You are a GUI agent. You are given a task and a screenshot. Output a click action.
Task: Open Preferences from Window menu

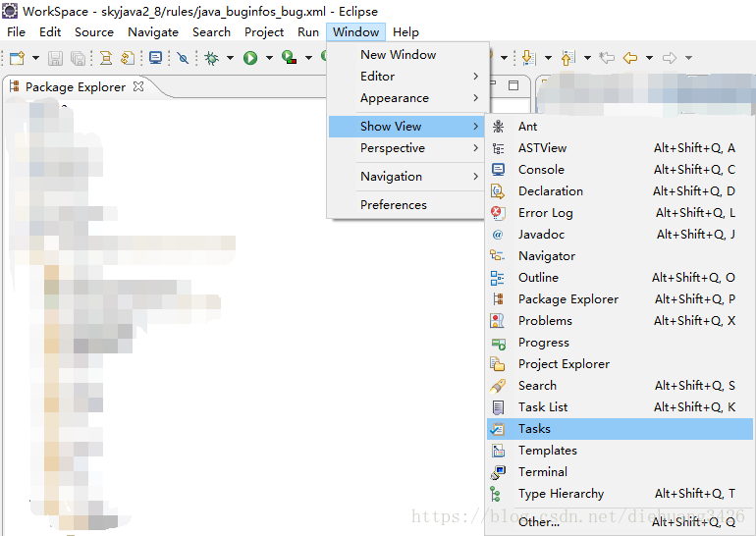coord(405,205)
